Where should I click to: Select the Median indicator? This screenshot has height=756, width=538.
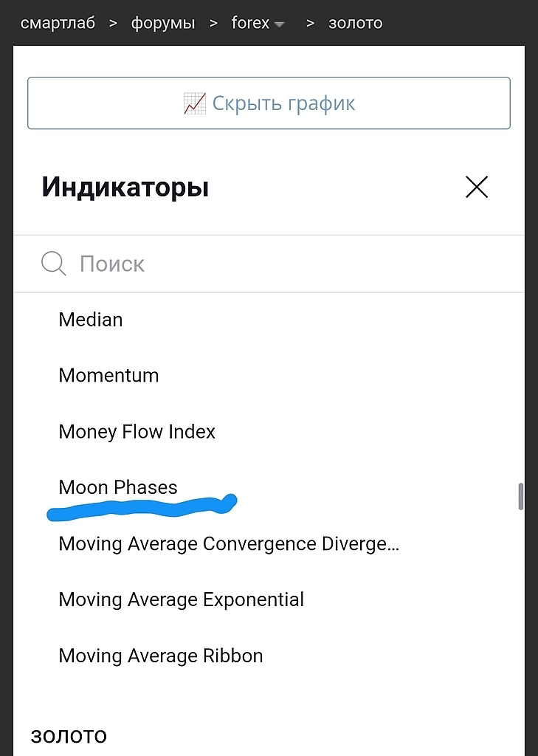91,320
